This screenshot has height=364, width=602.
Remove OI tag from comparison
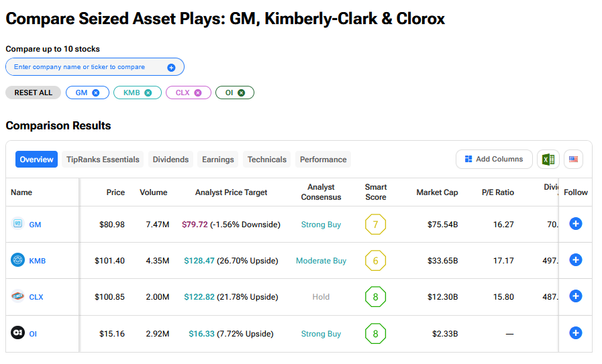pos(242,93)
